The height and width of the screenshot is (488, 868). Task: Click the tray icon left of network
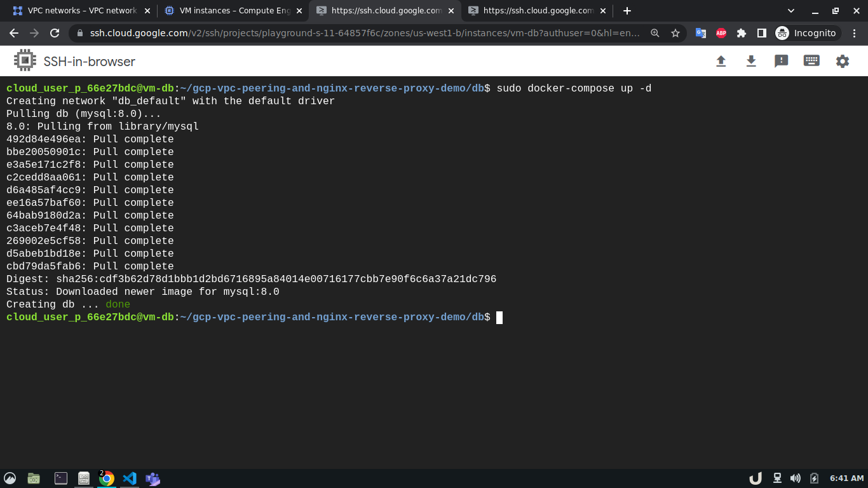point(756,478)
